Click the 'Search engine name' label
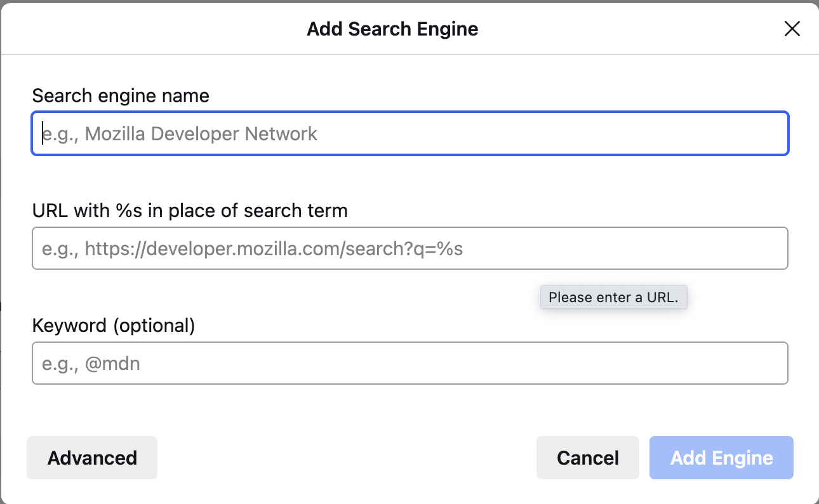This screenshot has height=504, width=819. (x=121, y=96)
